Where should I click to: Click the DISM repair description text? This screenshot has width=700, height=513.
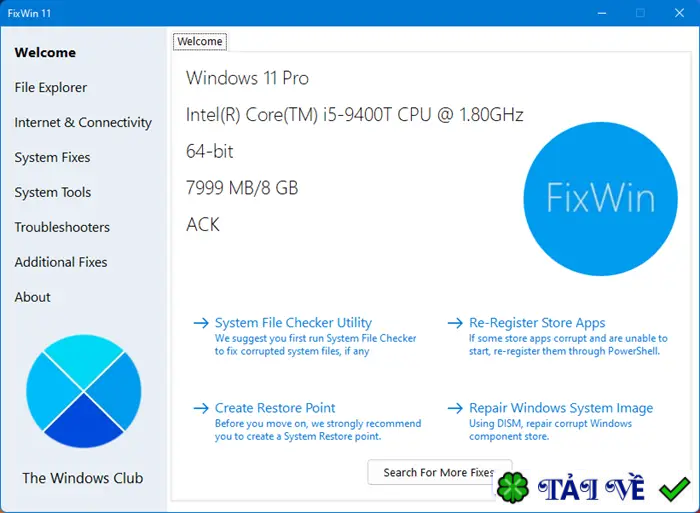click(550, 430)
